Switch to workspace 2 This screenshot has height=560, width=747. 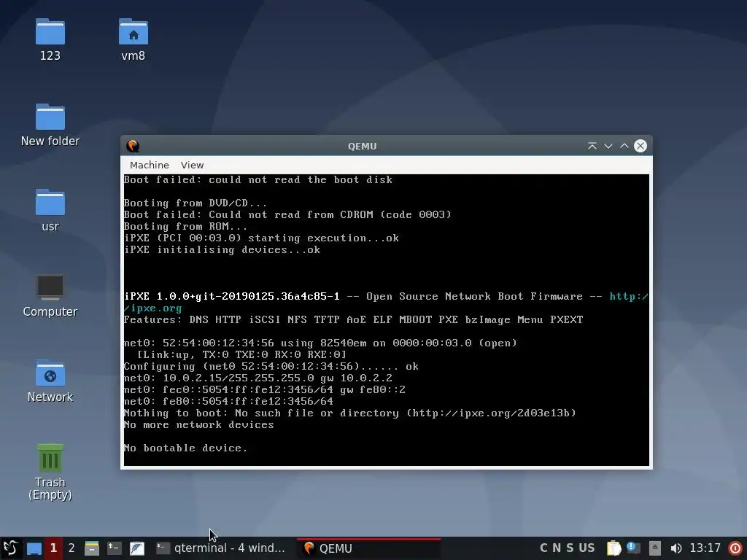pyautogui.click(x=71, y=548)
